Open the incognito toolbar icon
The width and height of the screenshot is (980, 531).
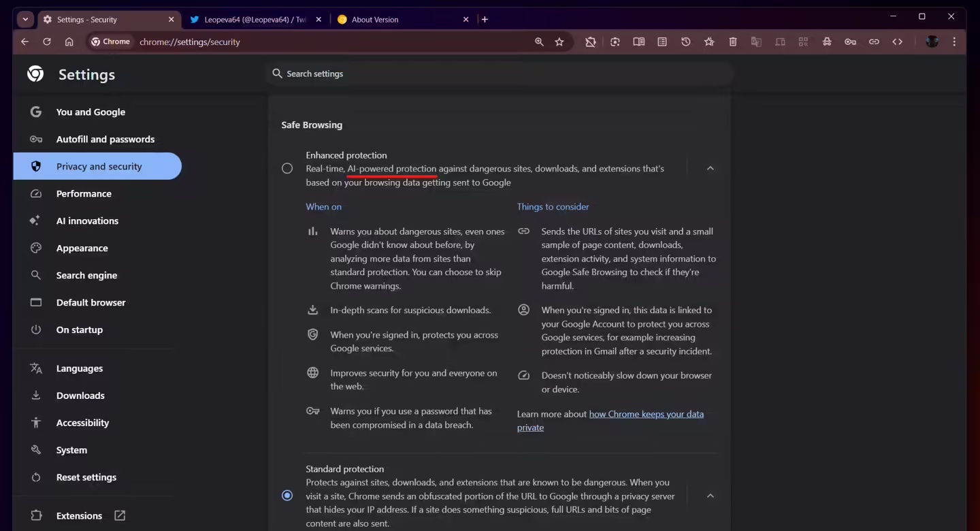[827, 42]
